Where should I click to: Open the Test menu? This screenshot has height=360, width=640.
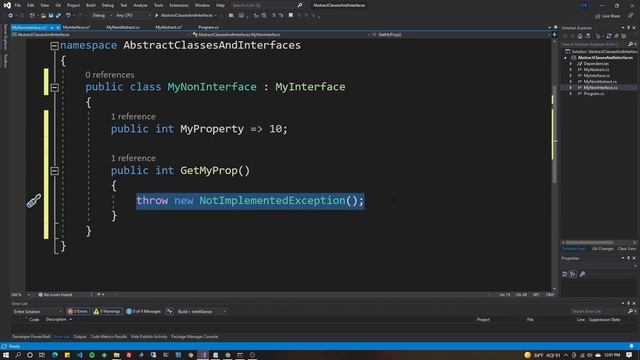[124, 5]
